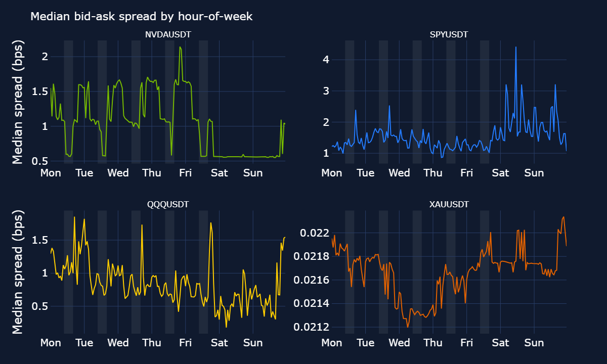The image size is (607, 364).
Task: Pick the '3' y-axis tick on SPYUSDT chart
Action: click(x=326, y=91)
